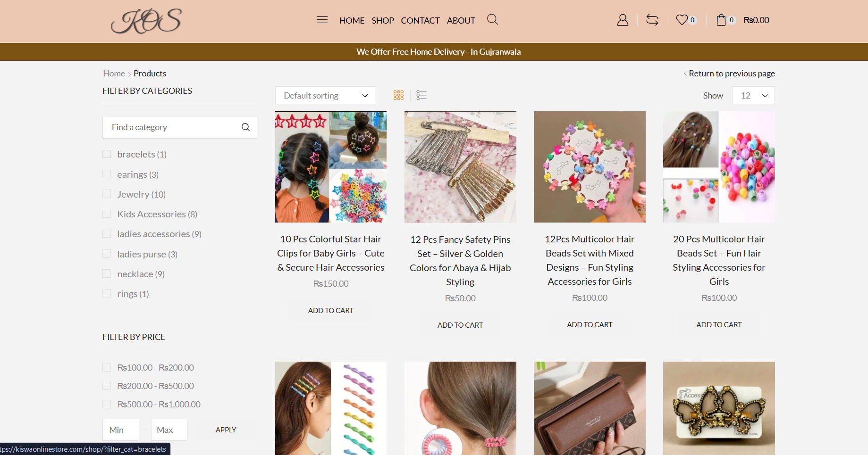This screenshot has height=455, width=868.
Task: Open the hamburger menu icon
Action: (322, 20)
